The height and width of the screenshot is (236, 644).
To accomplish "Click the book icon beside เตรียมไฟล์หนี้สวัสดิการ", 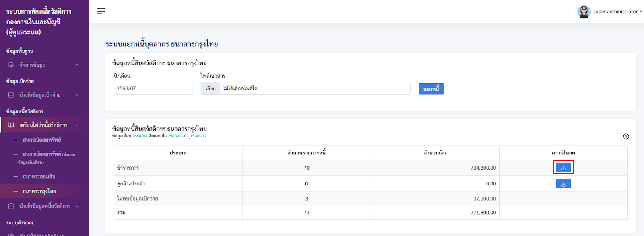I will [11, 125].
